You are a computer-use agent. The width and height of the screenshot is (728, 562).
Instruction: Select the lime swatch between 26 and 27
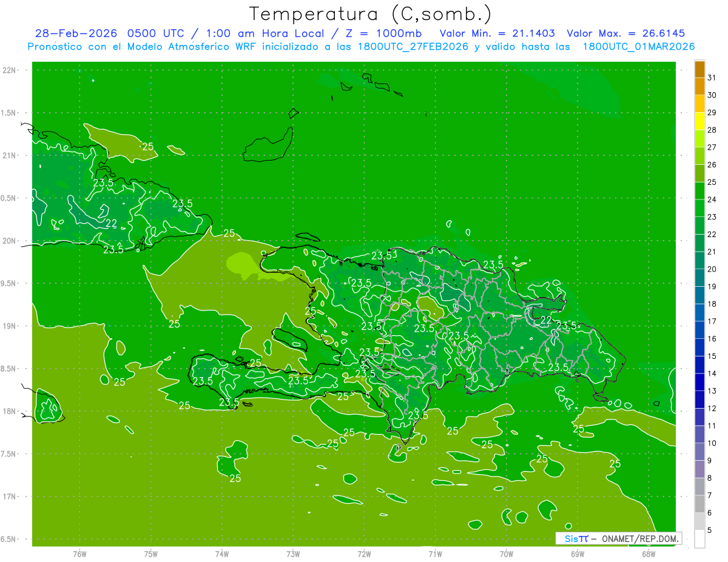click(x=699, y=156)
